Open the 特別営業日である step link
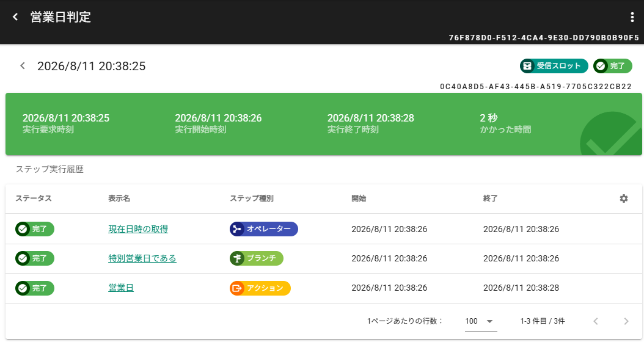The height and width of the screenshot is (342, 644). point(142,258)
